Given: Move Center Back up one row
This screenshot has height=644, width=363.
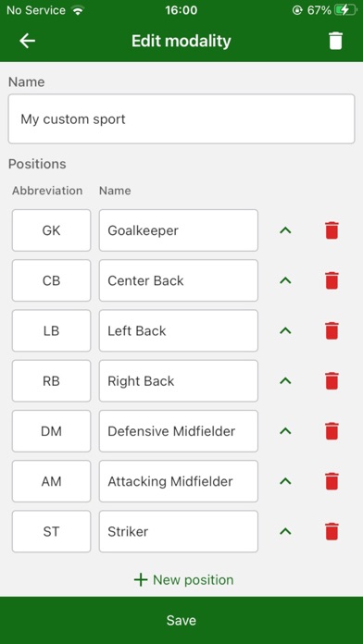Looking at the screenshot, I should click(285, 280).
